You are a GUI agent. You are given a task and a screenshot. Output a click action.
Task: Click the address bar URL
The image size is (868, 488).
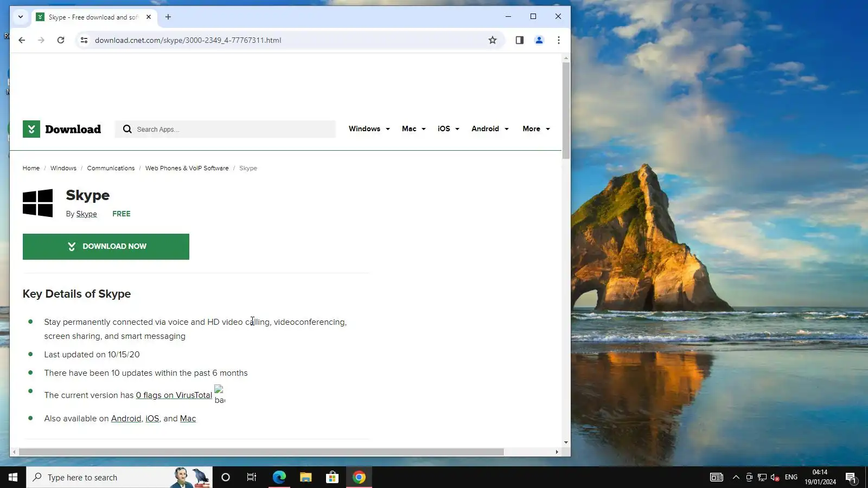click(x=188, y=40)
